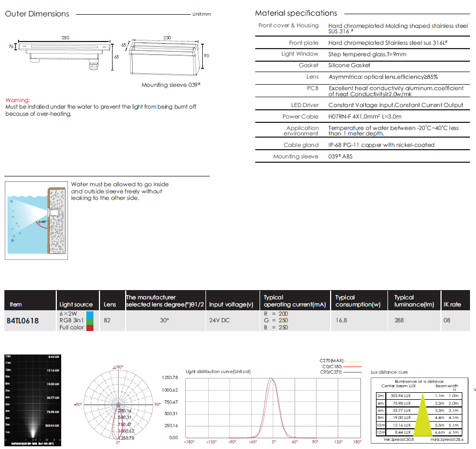Click the Silicone Gasket specification value
The width and height of the screenshot is (476, 449).
[350, 66]
